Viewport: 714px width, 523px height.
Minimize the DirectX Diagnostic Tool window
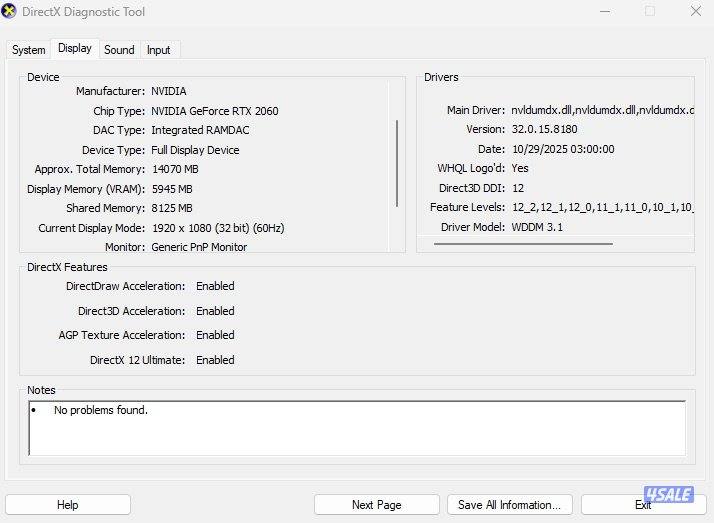[605, 11]
